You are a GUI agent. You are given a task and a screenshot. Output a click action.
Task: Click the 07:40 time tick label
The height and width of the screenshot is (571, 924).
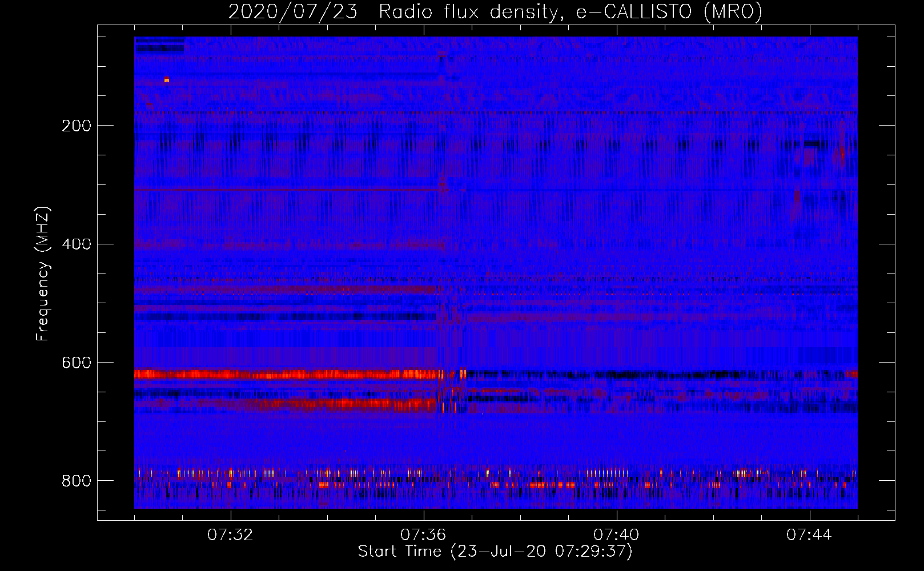pyautogui.click(x=616, y=535)
